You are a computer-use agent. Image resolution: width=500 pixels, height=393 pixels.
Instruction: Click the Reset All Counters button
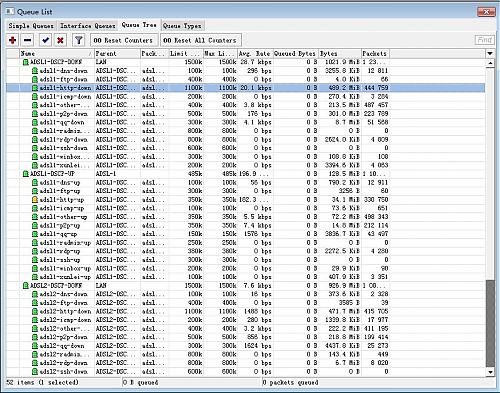click(200, 40)
